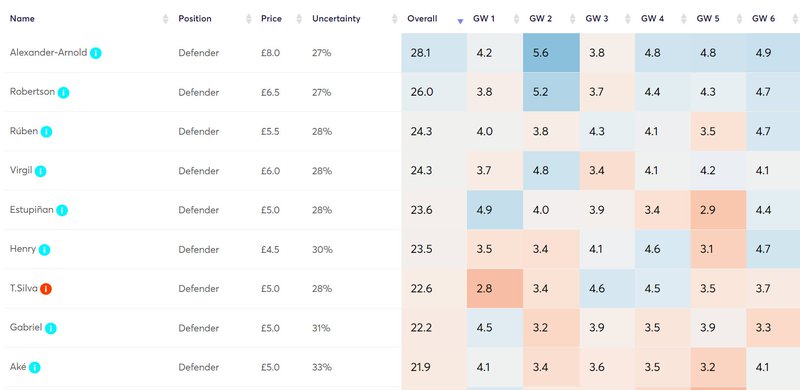Select T.Silva's 2.8 GW 1 cell
This screenshot has height=390, width=800.
[495, 288]
